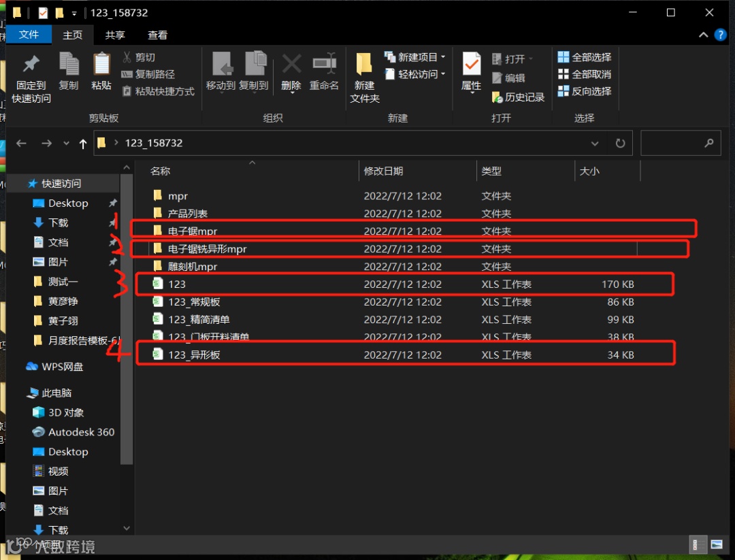Collapse the ribbon with the chevron

click(703, 35)
